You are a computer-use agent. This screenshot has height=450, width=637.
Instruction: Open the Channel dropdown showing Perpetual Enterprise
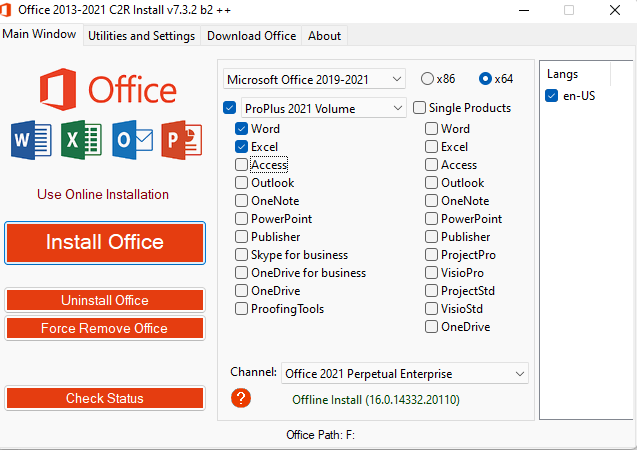coord(405,373)
